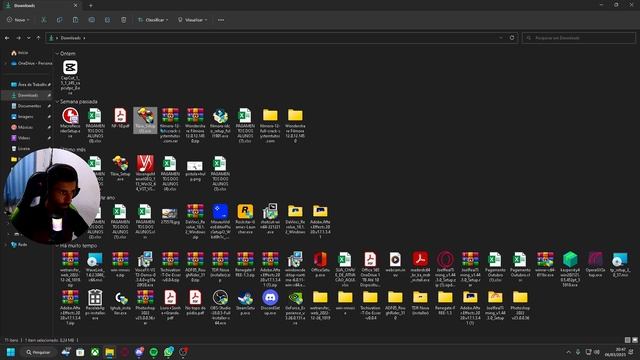Viewport: 640px width, 360px height.
Task: Go up one folder level
Action: pos(38,38)
